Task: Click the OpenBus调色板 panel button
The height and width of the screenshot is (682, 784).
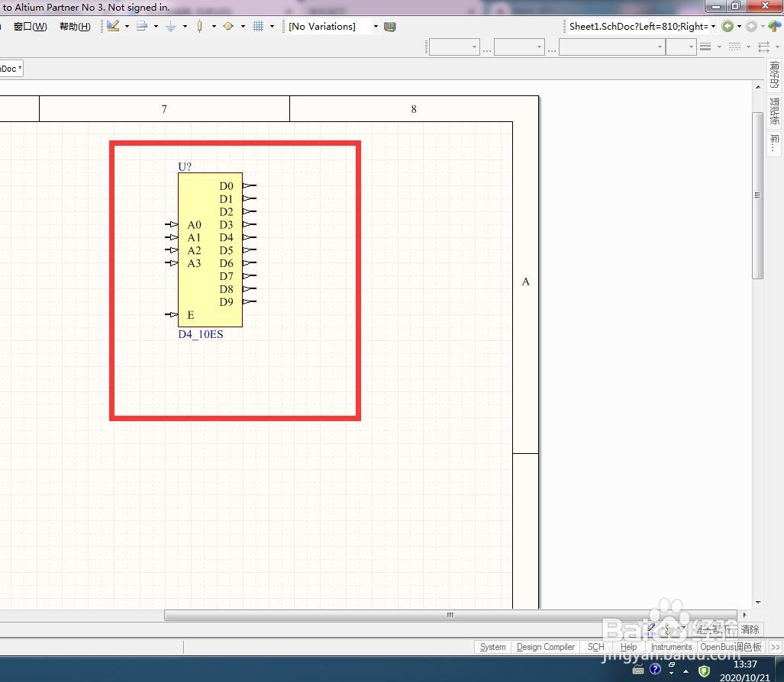Action: tap(731, 647)
